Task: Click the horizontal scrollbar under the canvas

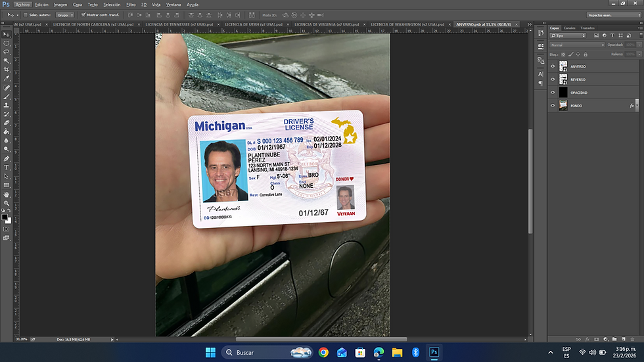Action: coord(321,340)
